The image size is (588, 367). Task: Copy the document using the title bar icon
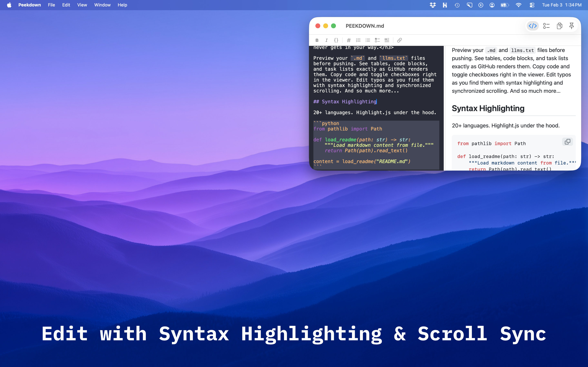click(559, 26)
